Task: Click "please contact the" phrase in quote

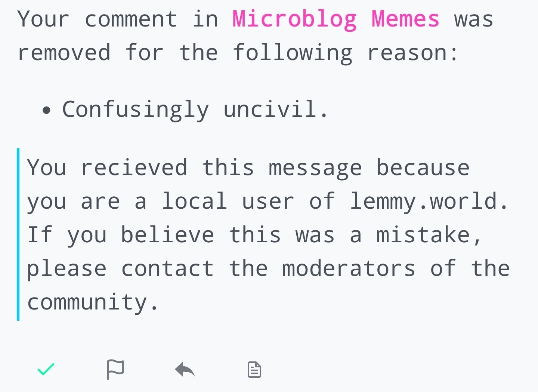Action: pos(148,268)
